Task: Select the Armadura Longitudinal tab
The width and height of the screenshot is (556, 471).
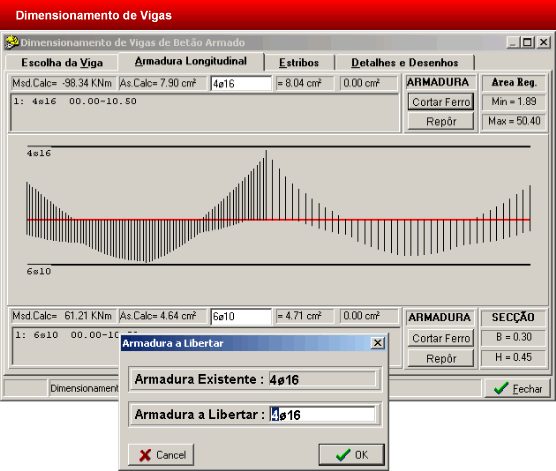Action: click(191, 61)
